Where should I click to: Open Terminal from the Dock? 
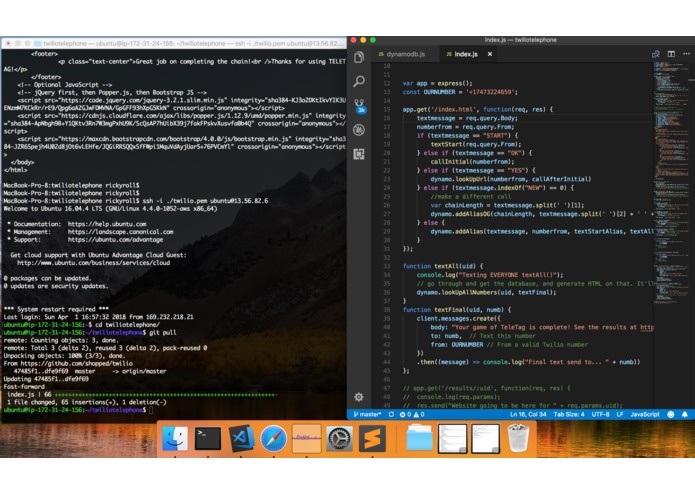(208, 438)
